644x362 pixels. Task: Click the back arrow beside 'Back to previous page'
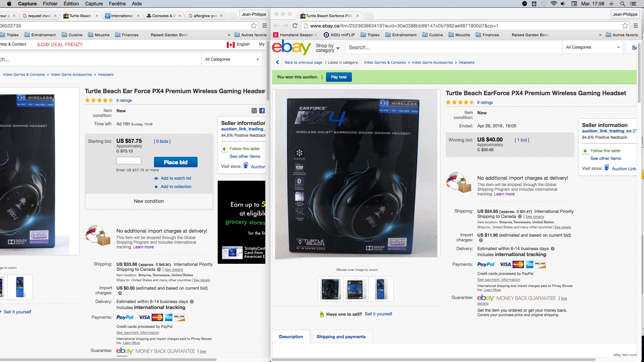coord(277,62)
